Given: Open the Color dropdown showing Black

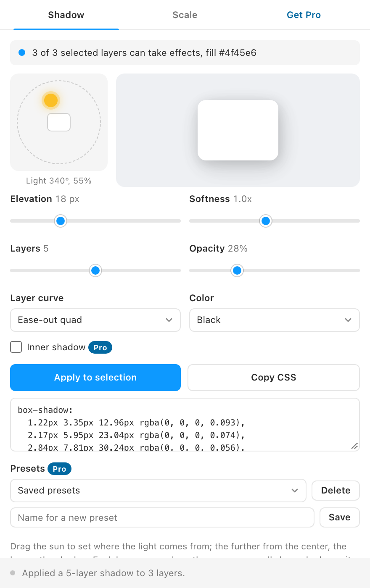Looking at the screenshot, I should [275, 320].
